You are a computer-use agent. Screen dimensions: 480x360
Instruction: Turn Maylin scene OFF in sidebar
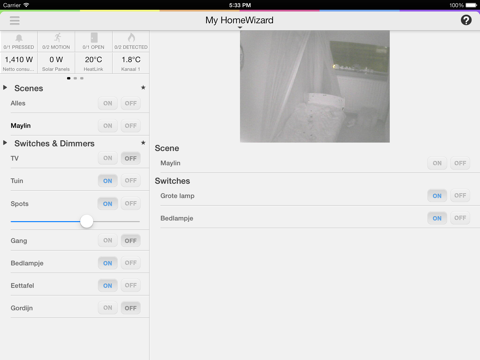point(131,126)
